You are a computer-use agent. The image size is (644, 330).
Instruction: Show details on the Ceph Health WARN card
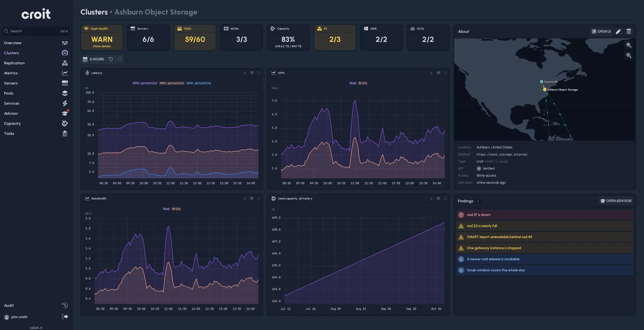click(x=102, y=46)
